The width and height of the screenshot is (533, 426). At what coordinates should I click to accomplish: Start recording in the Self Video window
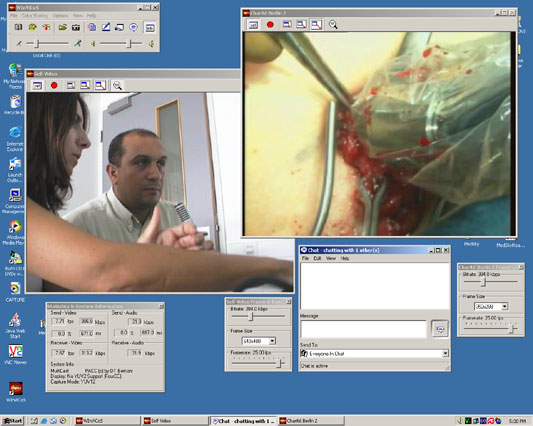54,85
